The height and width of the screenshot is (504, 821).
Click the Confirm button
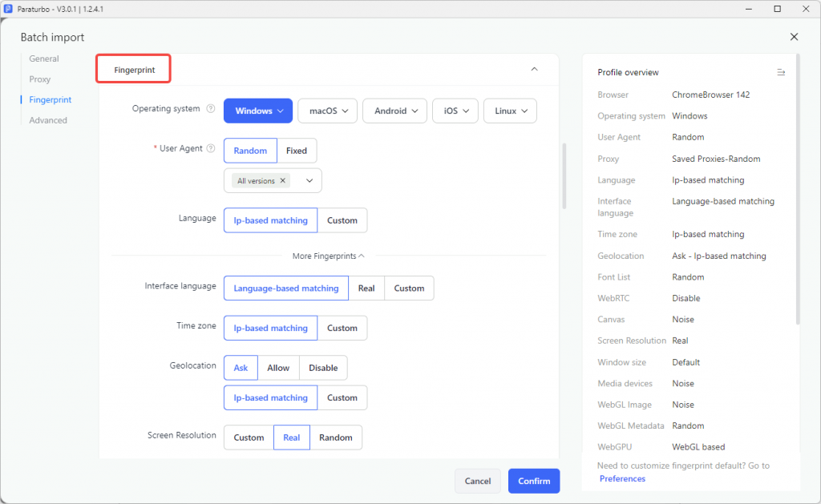point(534,481)
